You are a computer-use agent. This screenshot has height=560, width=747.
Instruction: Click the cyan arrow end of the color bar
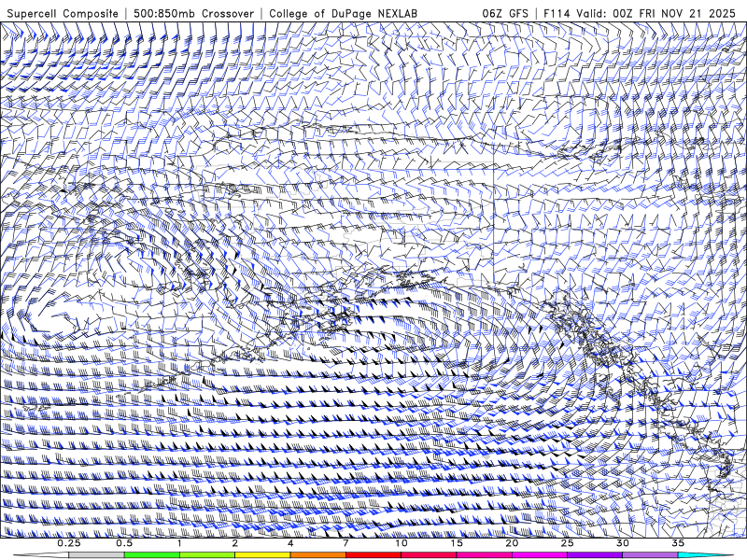(x=706, y=555)
